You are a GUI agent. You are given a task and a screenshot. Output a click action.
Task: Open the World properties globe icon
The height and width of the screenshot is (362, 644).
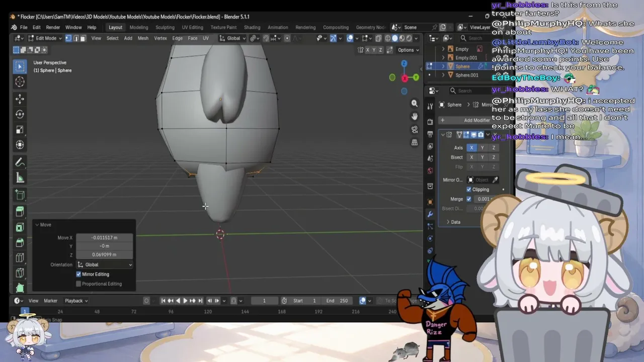(430, 171)
